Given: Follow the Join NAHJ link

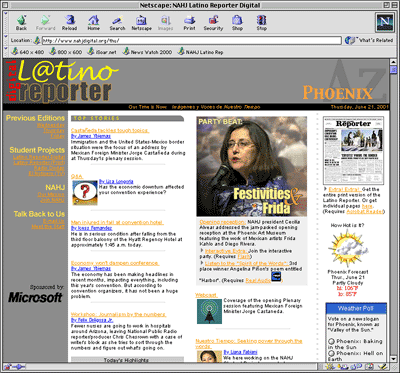Looking at the screenshot, I should click(52, 200).
